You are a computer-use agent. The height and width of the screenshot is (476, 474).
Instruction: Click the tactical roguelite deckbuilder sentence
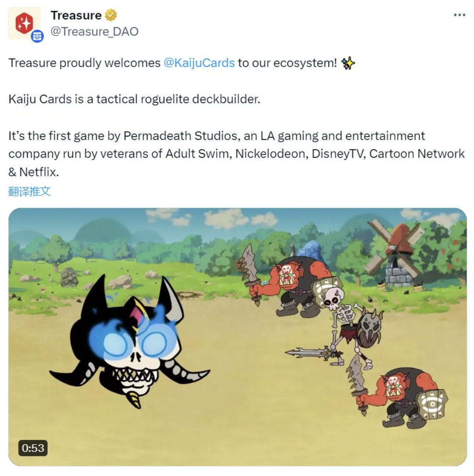click(134, 99)
